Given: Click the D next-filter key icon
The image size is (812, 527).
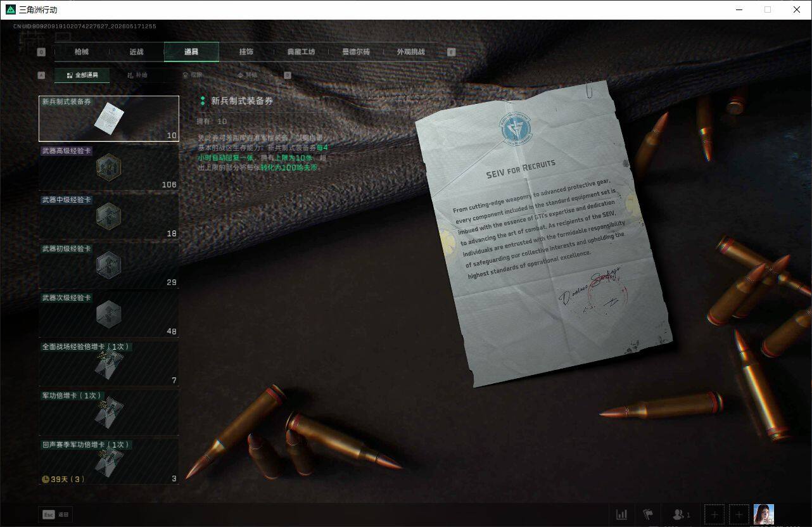Looking at the screenshot, I should pyautogui.click(x=288, y=75).
